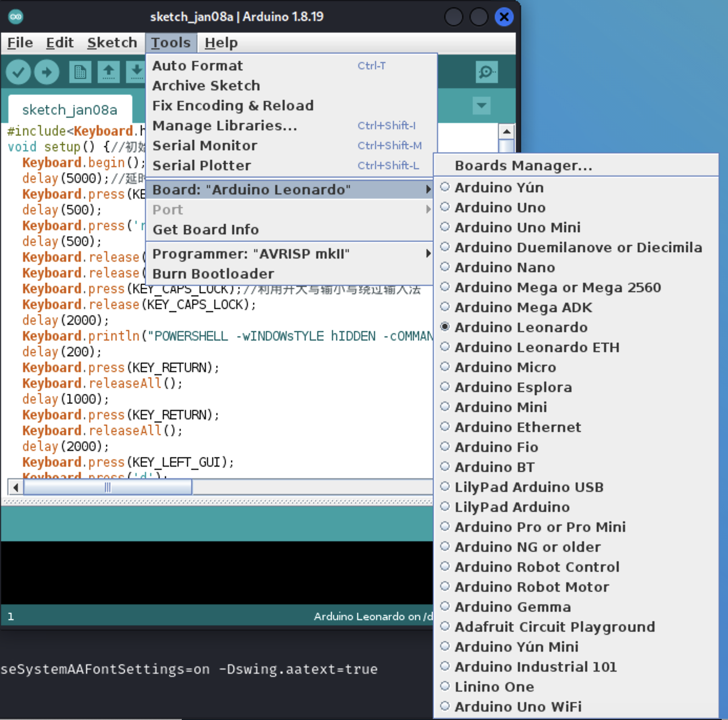This screenshot has width=728, height=720.
Task: Open Serial Plotter
Action: click(x=290, y=166)
